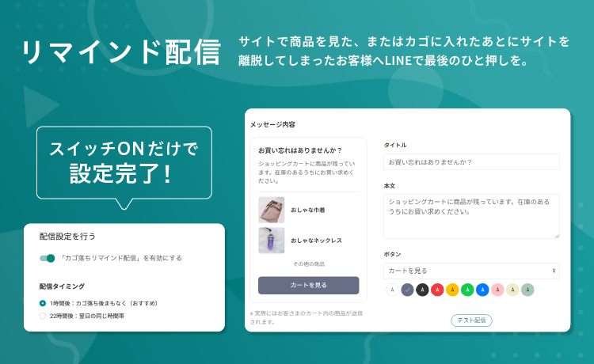Click the タイトル input field
Viewport: 594px width, 364px height.
pyautogui.click(x=471, y=162)
